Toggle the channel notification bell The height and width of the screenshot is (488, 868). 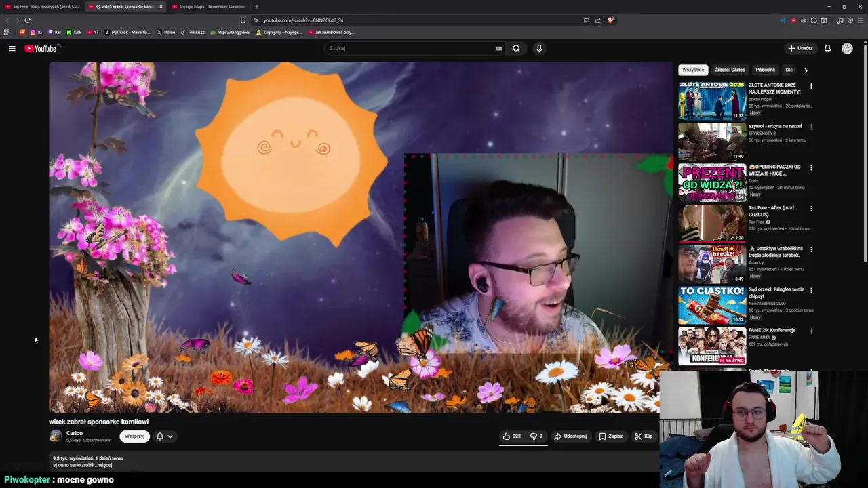tap(160, 436)
